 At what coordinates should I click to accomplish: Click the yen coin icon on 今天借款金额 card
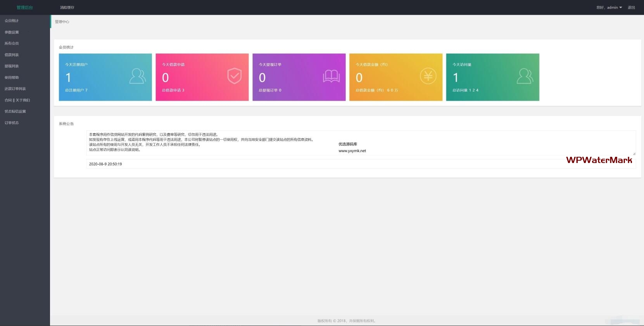(428, 76)
